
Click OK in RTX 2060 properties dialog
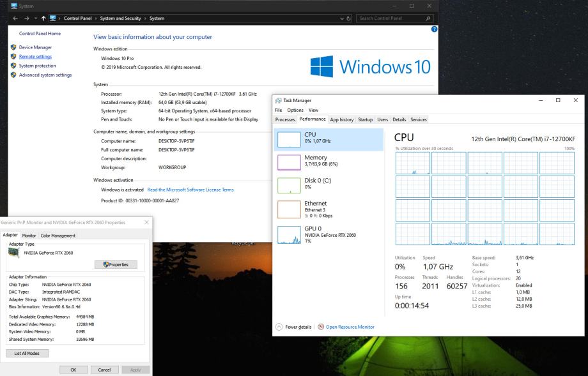pyautogui.click(x=73, y=370)
